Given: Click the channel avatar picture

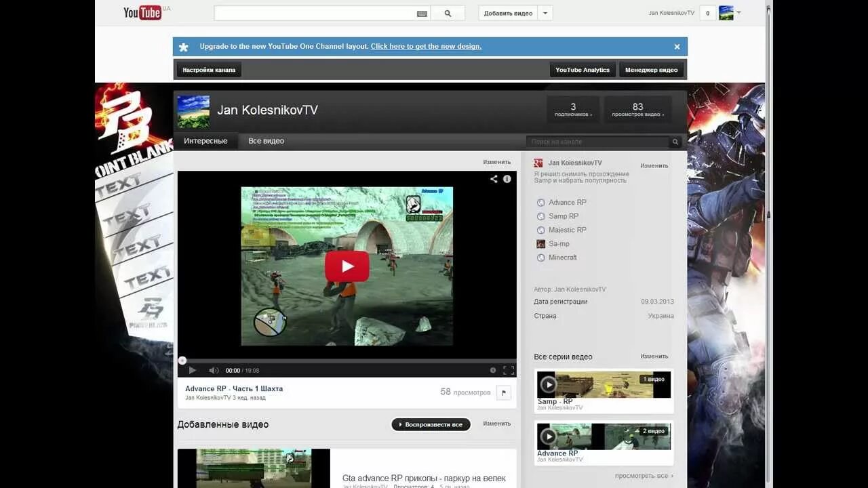Looking at the screenshot, I should 193,111.
